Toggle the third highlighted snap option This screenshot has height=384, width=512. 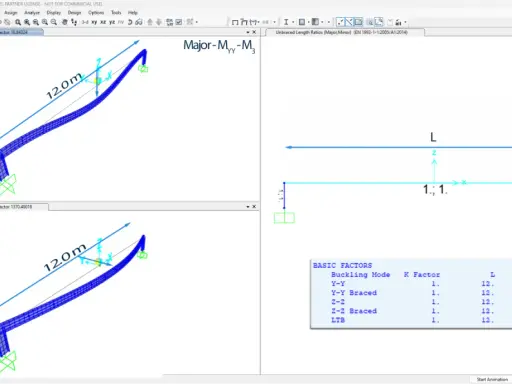[x=358, y=22]
